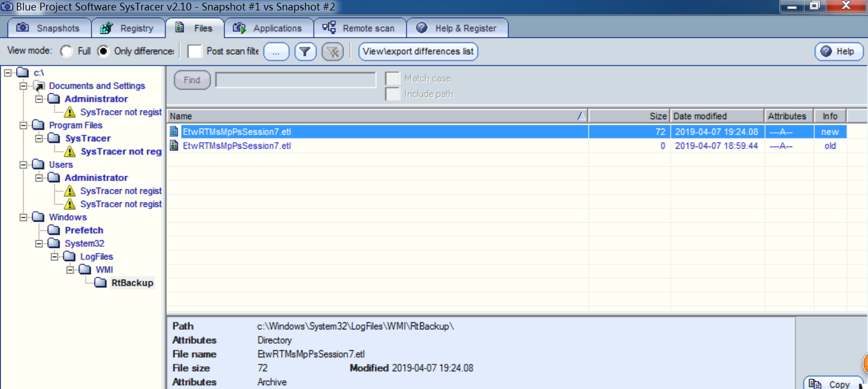868x389 pixels.
Task: Select the Prefetch tree item
Action: coord(84,230)
